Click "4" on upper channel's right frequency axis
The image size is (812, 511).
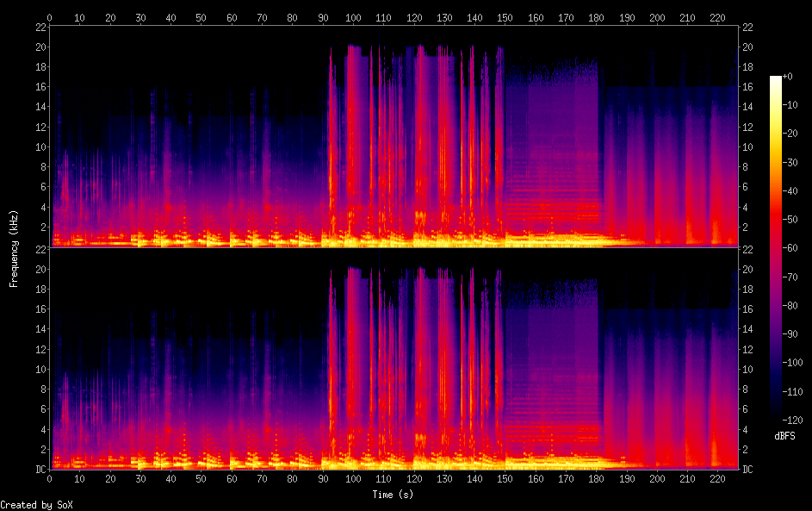745,208
